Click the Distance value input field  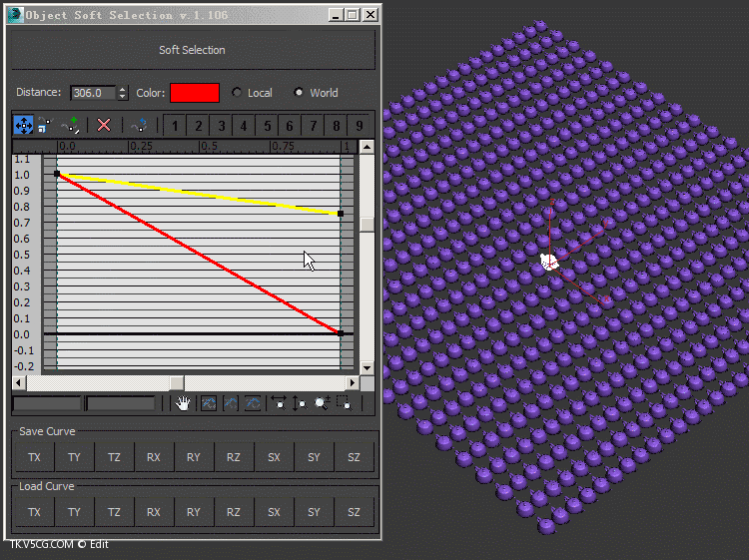point(93,93)
